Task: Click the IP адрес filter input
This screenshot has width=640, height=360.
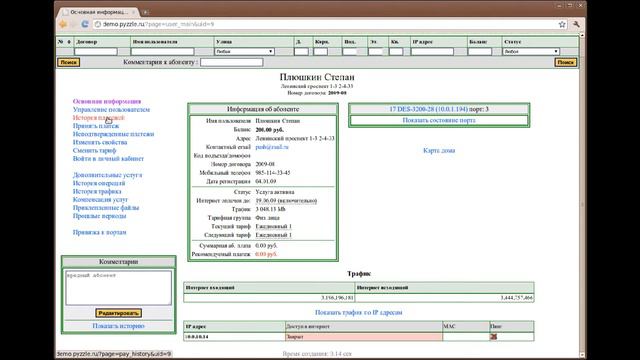Action: pyautogui.click(x=432, y=51)
